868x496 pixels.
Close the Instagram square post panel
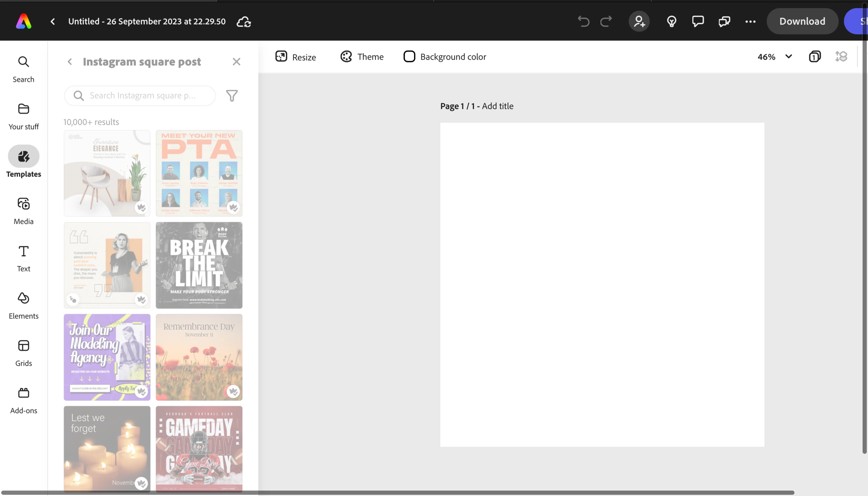click(x=236, y=62)
